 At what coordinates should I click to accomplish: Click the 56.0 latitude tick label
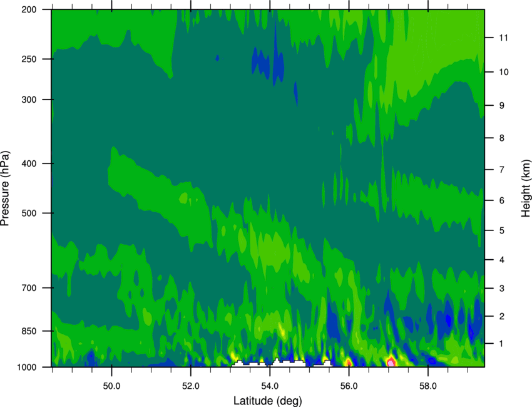coord(349,386)
